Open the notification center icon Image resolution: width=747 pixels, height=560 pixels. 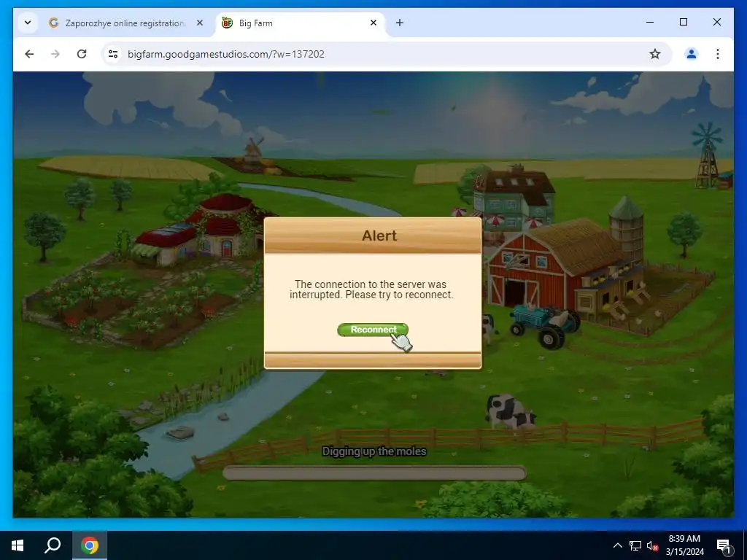click(x=724, y=545)
